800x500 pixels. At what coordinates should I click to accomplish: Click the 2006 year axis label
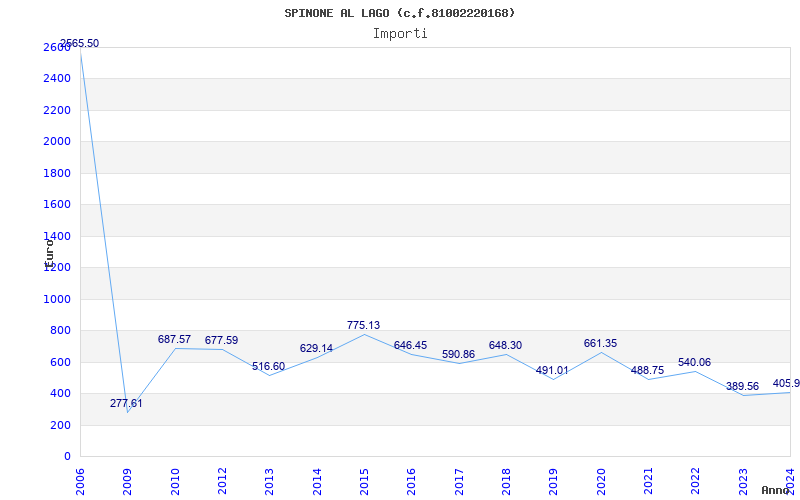click(x=80, y=481)
